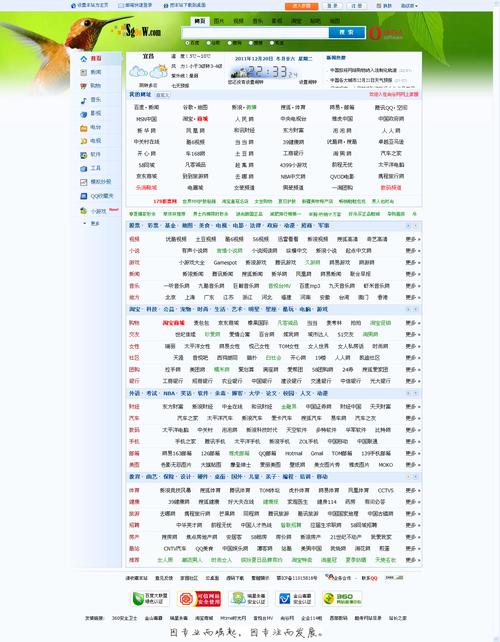Select the 谷歌 search engine radio button
The image size is (500, 642).
[209, 43]
